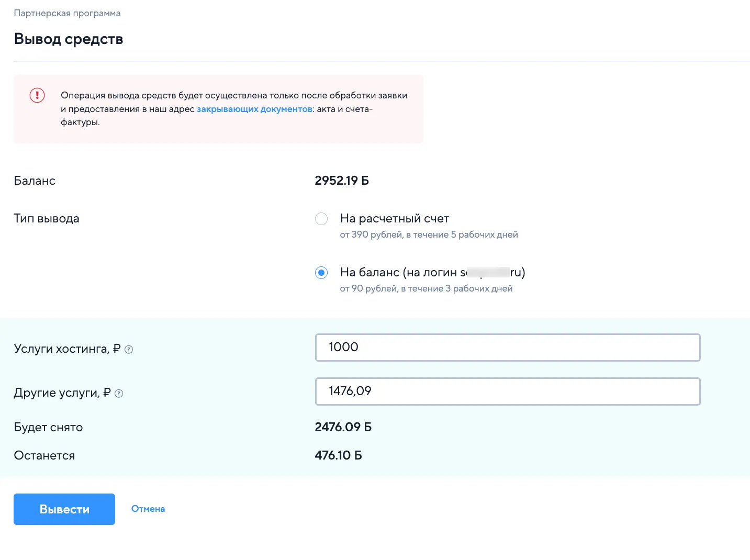Open the закрывающих документов link
750x560 pixels.
(x=254, y=109)
